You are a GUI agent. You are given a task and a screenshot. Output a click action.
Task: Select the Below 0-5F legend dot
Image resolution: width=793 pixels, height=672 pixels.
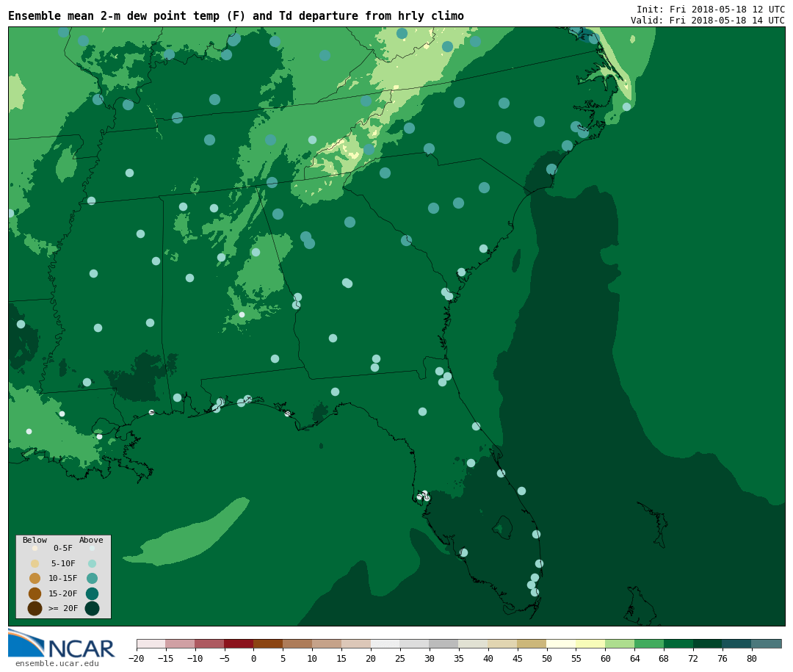tap(35, 548)
